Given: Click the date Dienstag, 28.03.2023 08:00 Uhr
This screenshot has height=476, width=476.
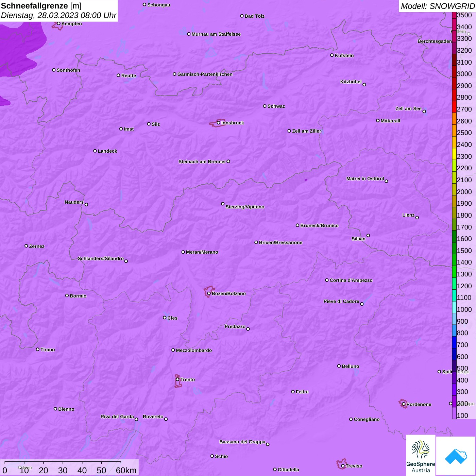Looking at the screenshot, I should (x=58, y=15).
